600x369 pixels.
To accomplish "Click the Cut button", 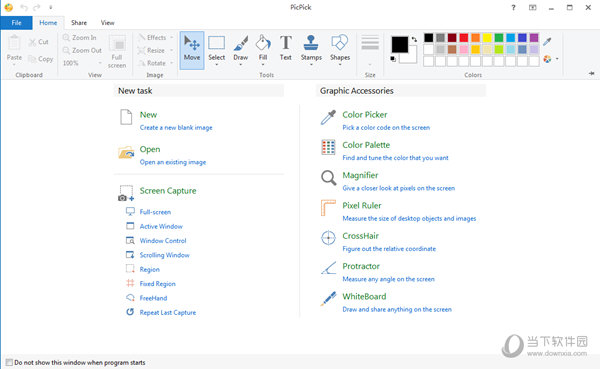I will pyautogui.click(x=39, y=42).
